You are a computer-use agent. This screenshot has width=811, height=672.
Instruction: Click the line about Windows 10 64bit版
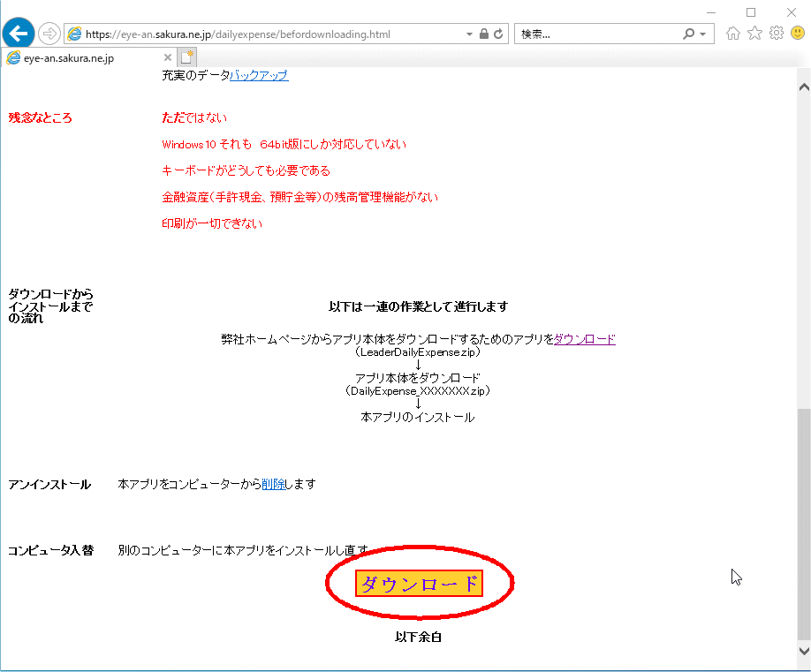(284, 144)
